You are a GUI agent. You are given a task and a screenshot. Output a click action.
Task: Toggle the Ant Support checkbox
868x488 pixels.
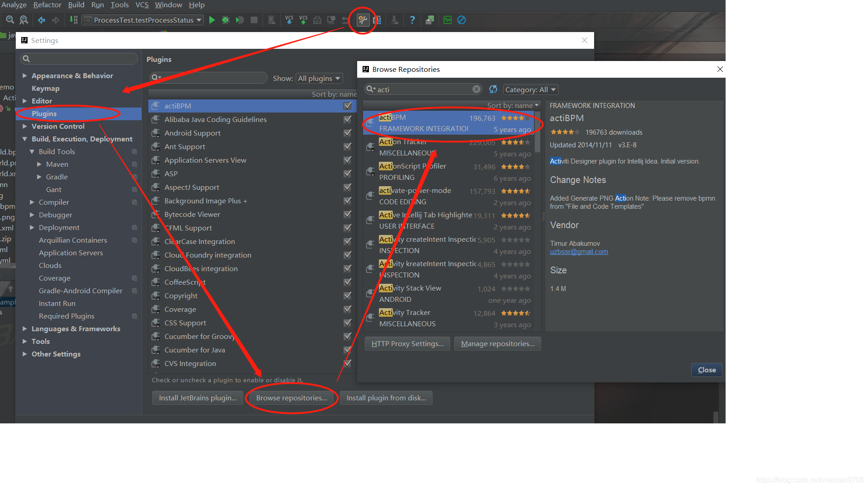(347, 146)
